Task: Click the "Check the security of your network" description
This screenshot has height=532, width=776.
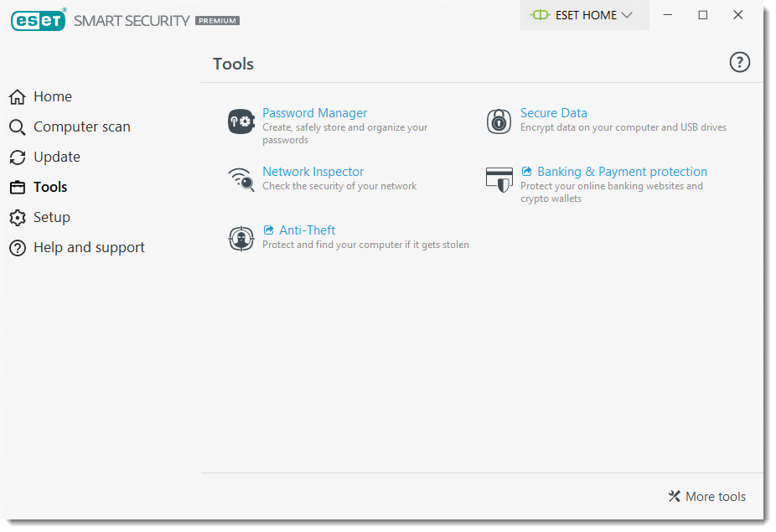Action: 339,186
